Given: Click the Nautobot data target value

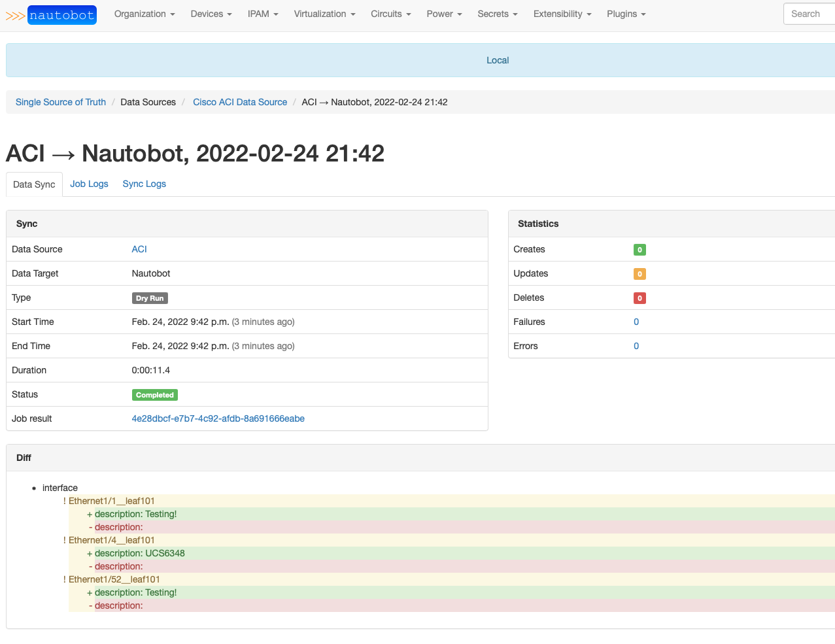Looking at the screenshot, I should pyautogui.click(x=151, y=273).
